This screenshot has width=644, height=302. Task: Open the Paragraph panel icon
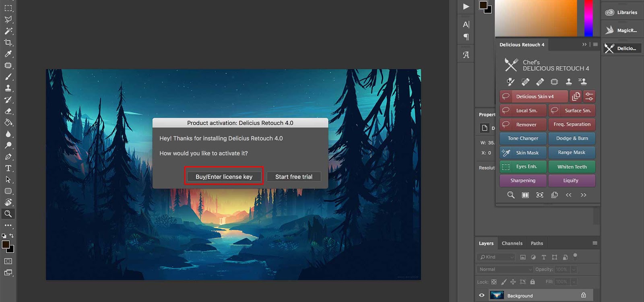[466, 37]
